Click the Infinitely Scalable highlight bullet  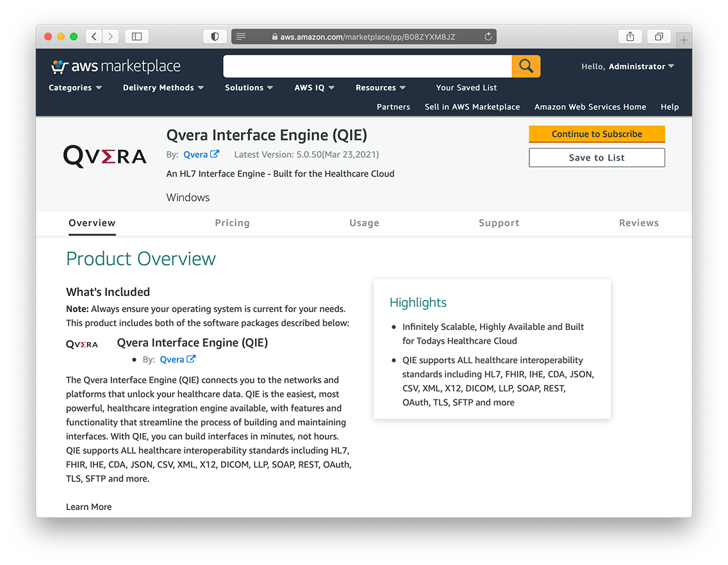(x=493, y=334)
